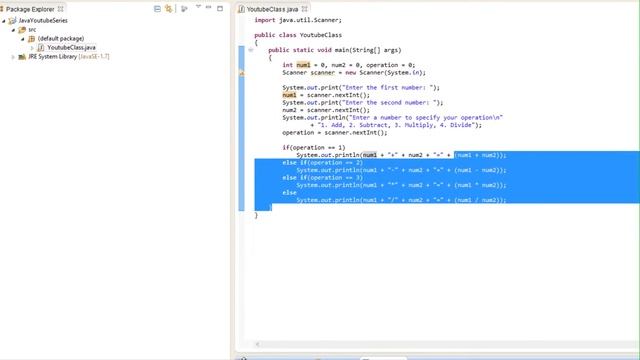The image size is (640, 360).
Task: Click 'public class YoutubeClass' declaration
Action: [x=298, y=35]
